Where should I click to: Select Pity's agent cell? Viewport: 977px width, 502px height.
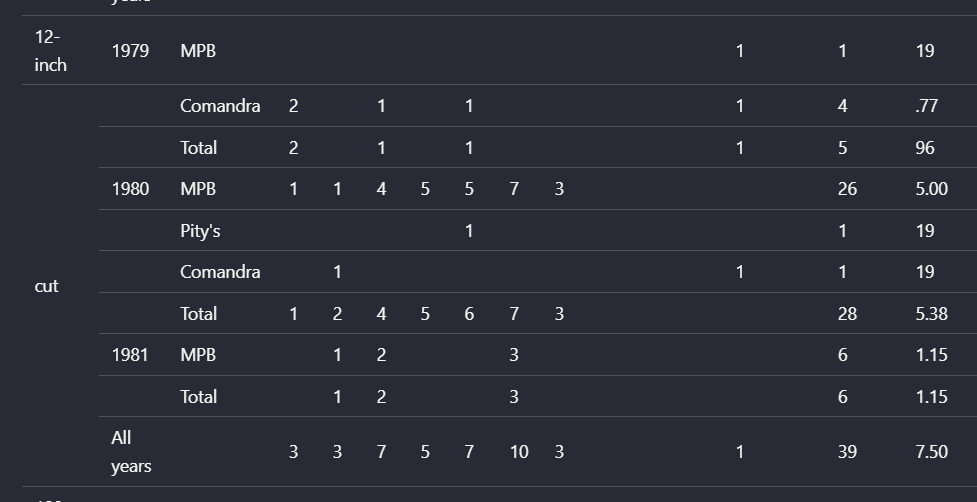point(200,231)
